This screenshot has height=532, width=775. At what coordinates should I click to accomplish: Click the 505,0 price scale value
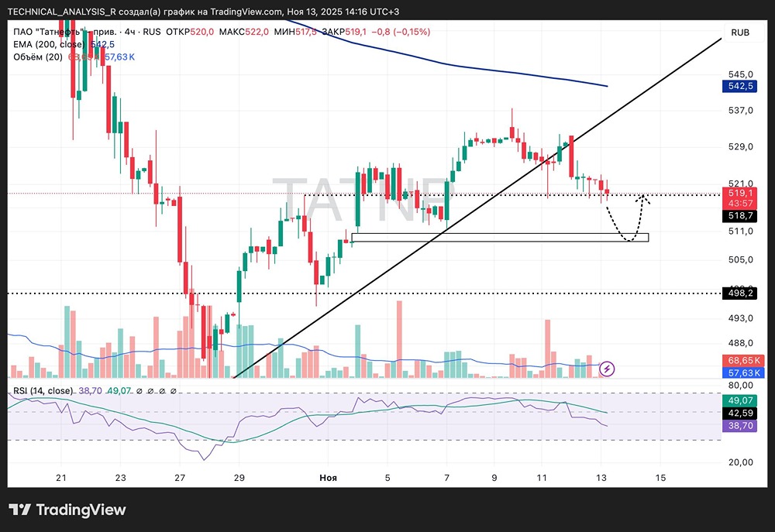740,259
